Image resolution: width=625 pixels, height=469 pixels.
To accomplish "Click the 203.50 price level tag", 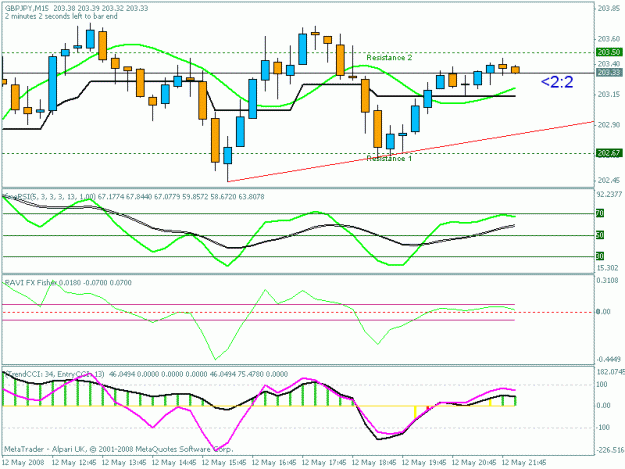I will (x=609, y=52).
